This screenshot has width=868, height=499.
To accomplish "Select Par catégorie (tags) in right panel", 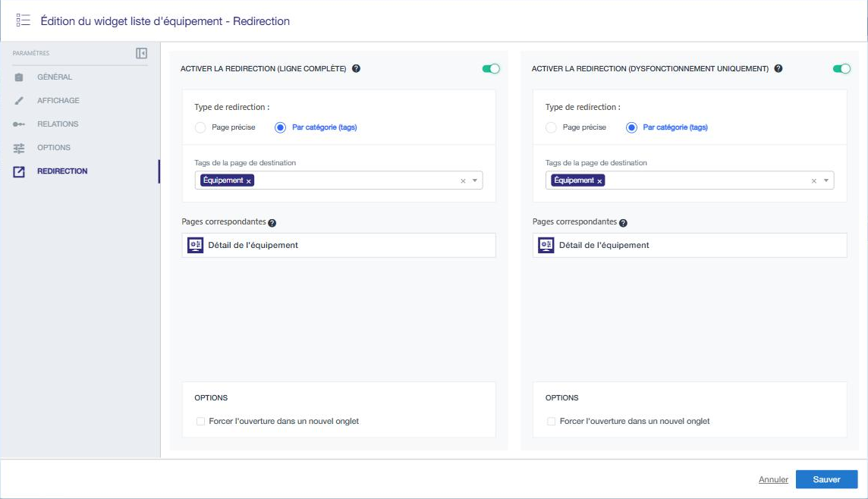I will pyautogui.click(x=631, y=127).
